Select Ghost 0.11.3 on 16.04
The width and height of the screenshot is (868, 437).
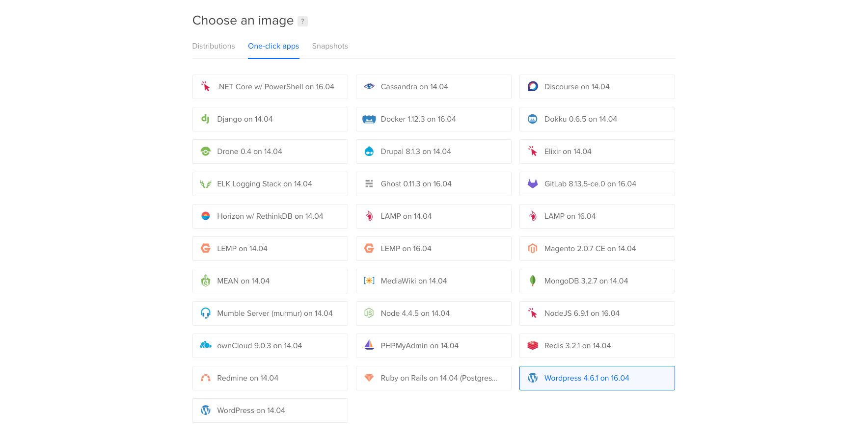[x=433, y=184]
